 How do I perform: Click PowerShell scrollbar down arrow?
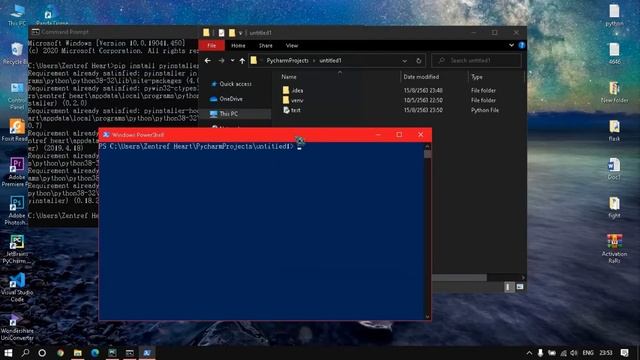427,316
